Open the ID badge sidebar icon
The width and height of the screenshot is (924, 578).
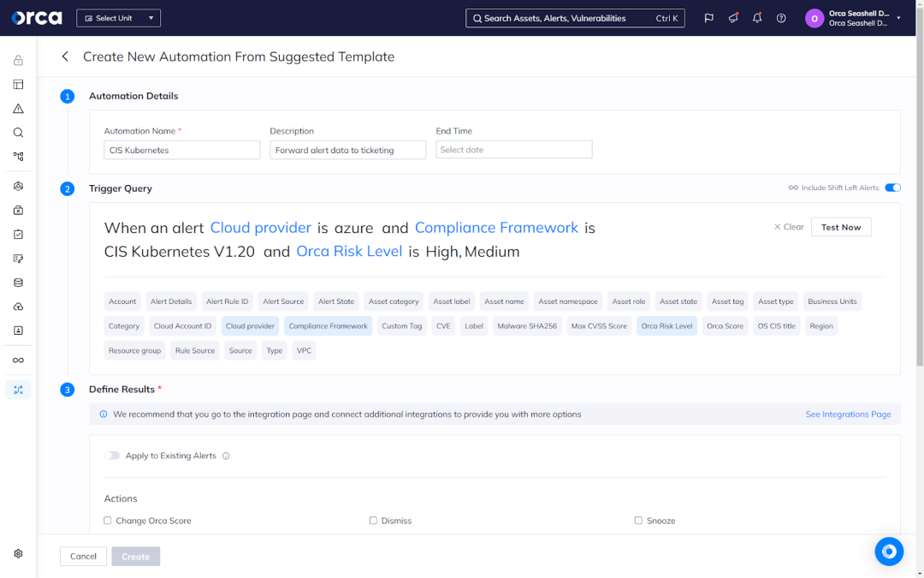tap(18, 331)
